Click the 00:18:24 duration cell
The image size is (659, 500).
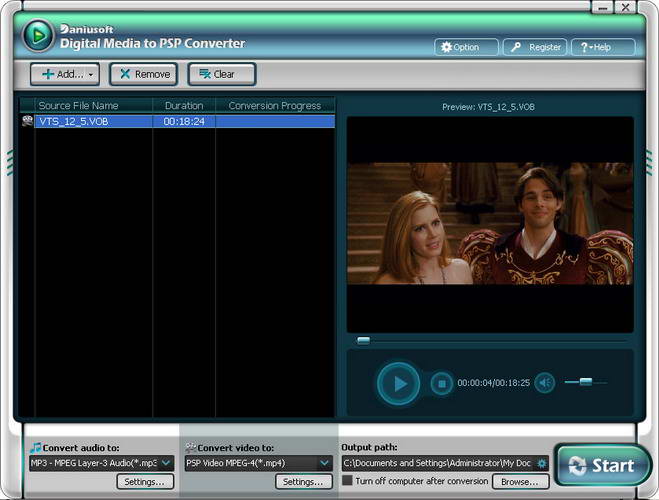pos(184,121)
